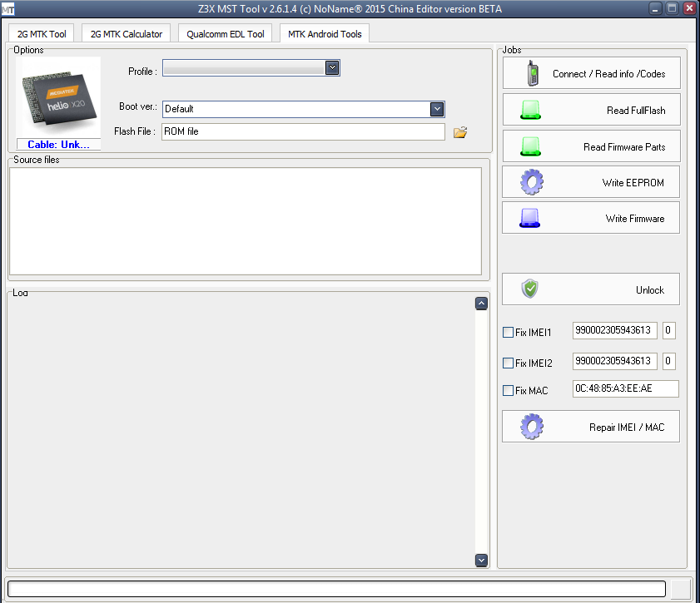Open the folder browser for Flash File
700x603 pixels.
pos(459,131)
